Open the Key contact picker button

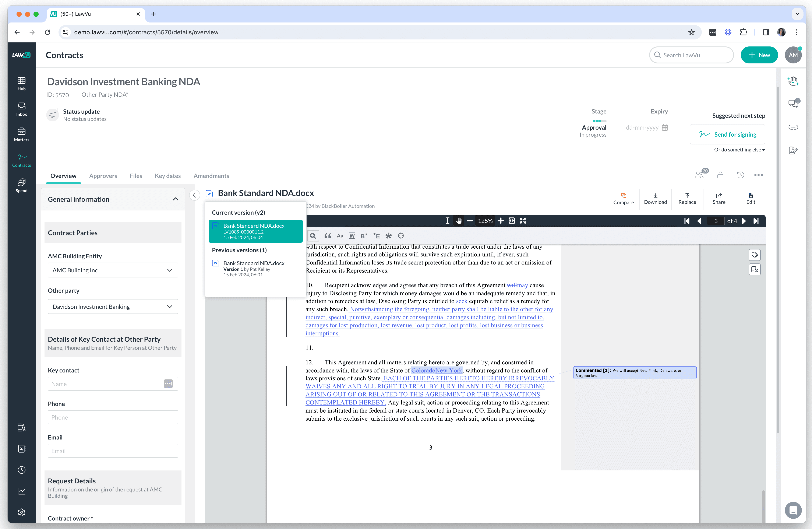[168, 384]
